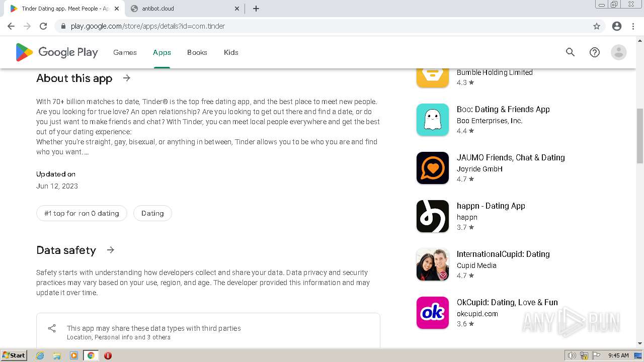The height and width of the screenshot is (362, 644).
Task: Open happn - Dating App link
Action: [x=491, y=206]
